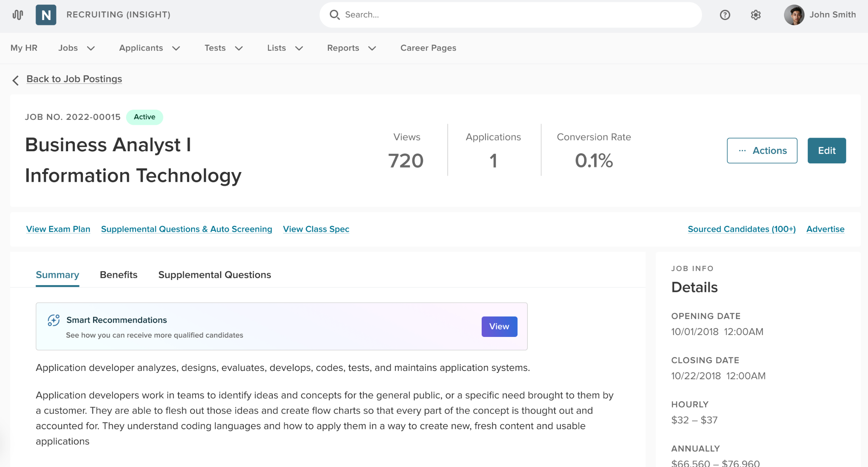Click the search magnifier icon

click(x=334, y=15)
